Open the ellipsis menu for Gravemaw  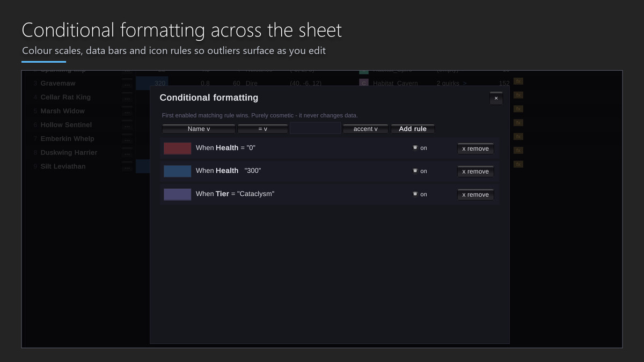127,84
